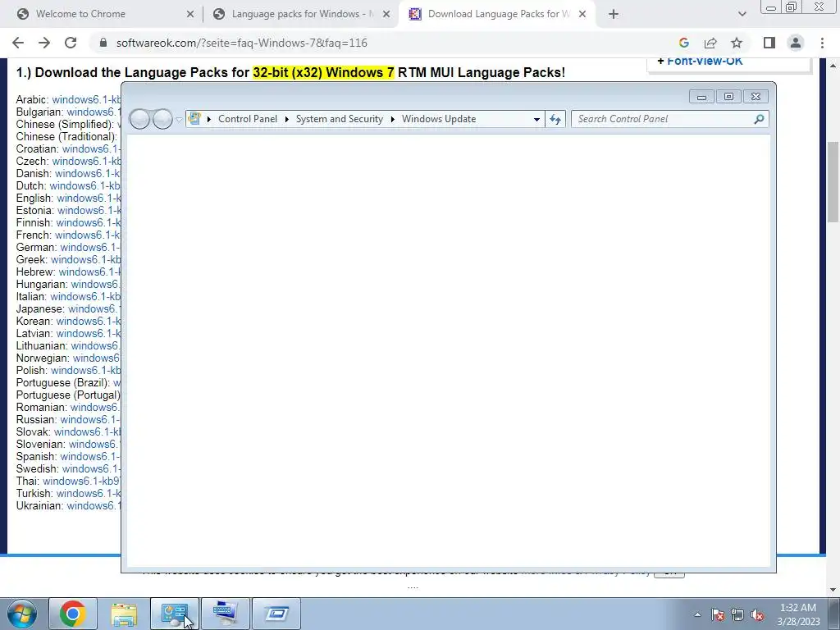Image resolution: width=840 pixels, height=630 pixels.
Task: Reload the softwareok page
Action: click(x=71, y=43)
